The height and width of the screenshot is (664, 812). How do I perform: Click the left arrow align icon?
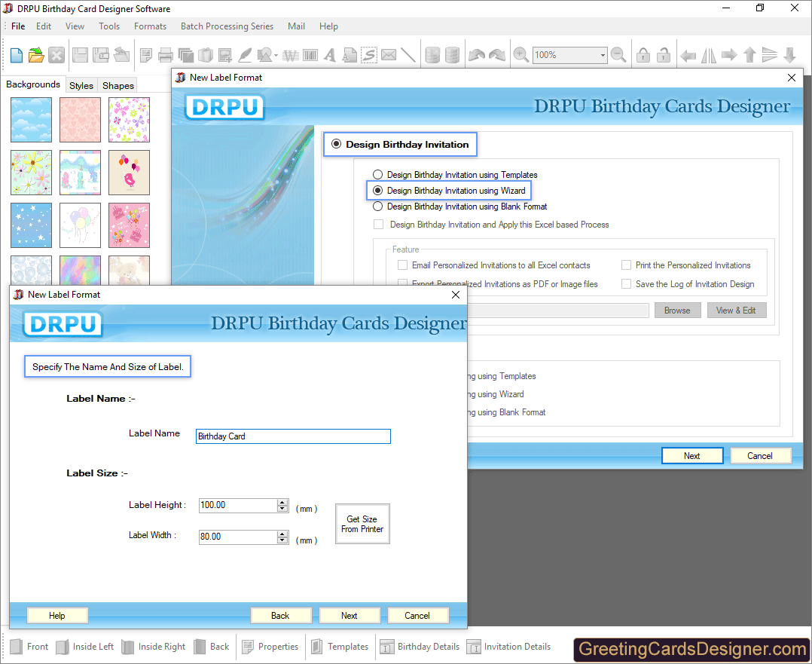click(x=688, y=55)
